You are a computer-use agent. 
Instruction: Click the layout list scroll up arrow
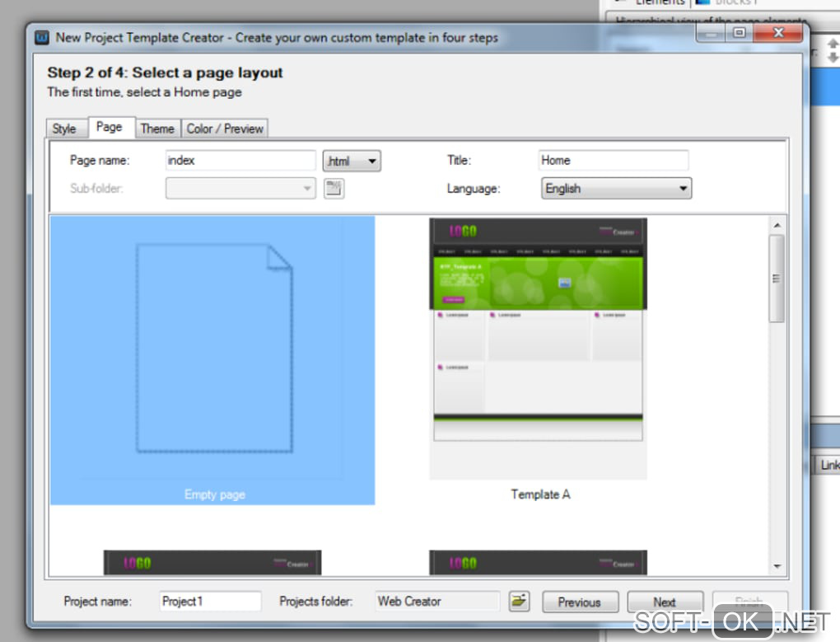coord(777,225)
